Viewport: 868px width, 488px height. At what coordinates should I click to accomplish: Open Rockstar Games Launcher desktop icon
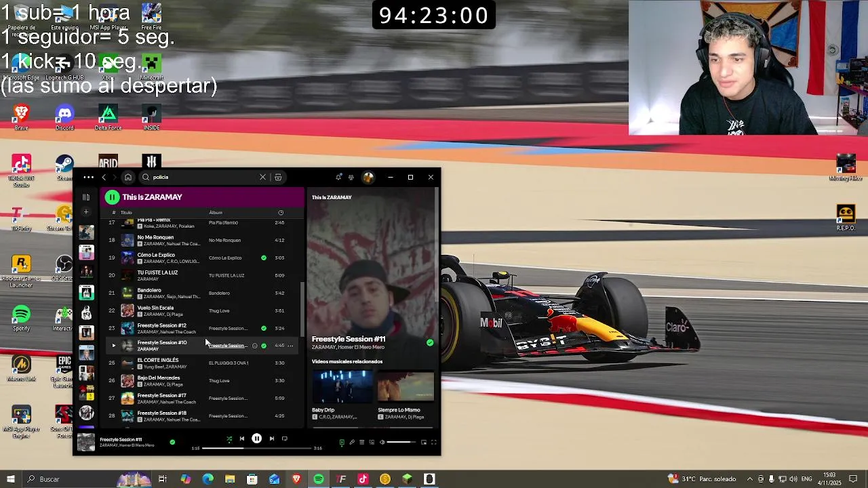(21, 270)
